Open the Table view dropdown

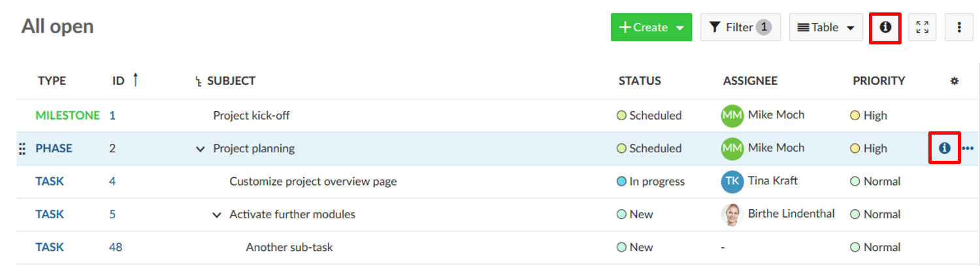pos(825,27)
